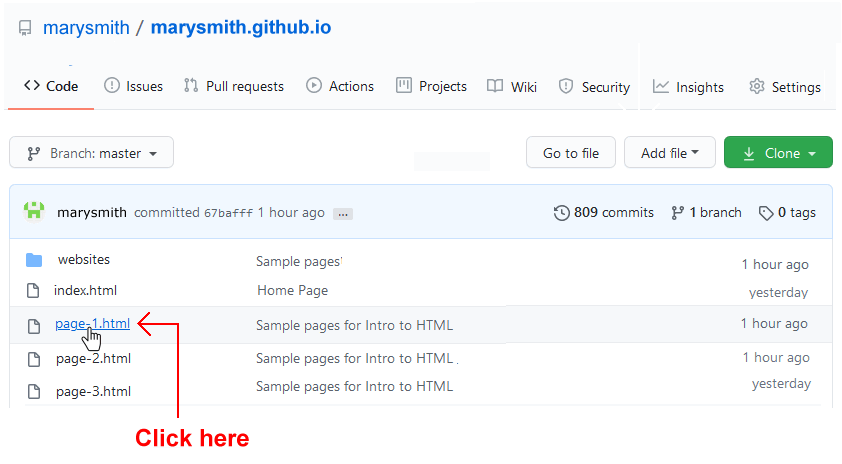842x464 pixels.
Task: Click the commit history clock icon
Action: (x=561, y=212)
